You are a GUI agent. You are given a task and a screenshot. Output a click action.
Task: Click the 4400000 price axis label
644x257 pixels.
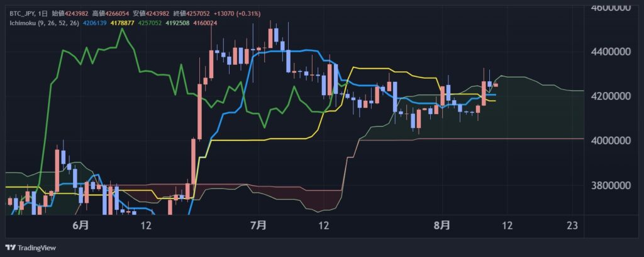coord(608,51)
